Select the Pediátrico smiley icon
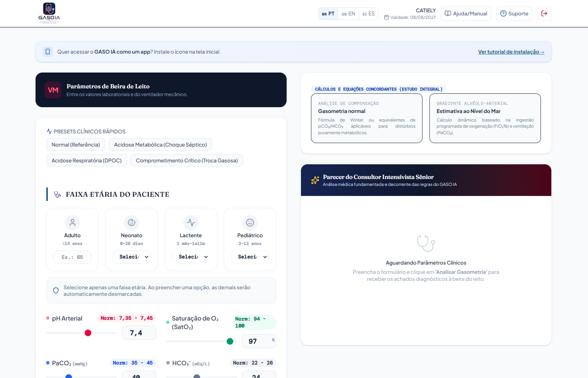 coord(250,223)
